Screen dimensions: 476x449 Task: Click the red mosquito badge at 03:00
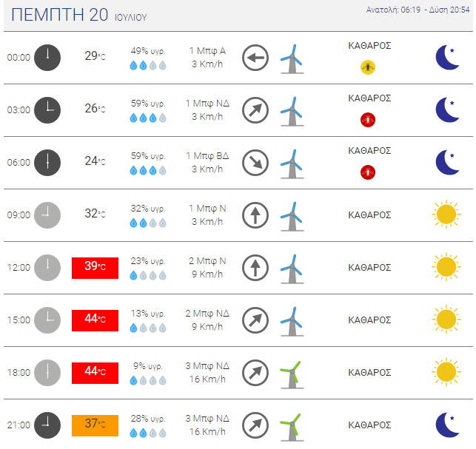[368, 120]
